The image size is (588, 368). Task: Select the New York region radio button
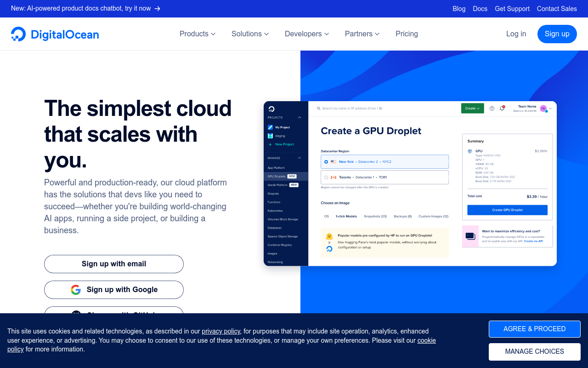coord(326,162)
